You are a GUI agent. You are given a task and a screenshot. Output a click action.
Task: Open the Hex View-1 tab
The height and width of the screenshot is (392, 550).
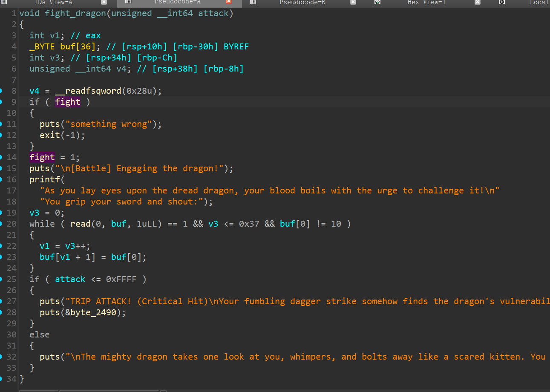tap(426, 2)
